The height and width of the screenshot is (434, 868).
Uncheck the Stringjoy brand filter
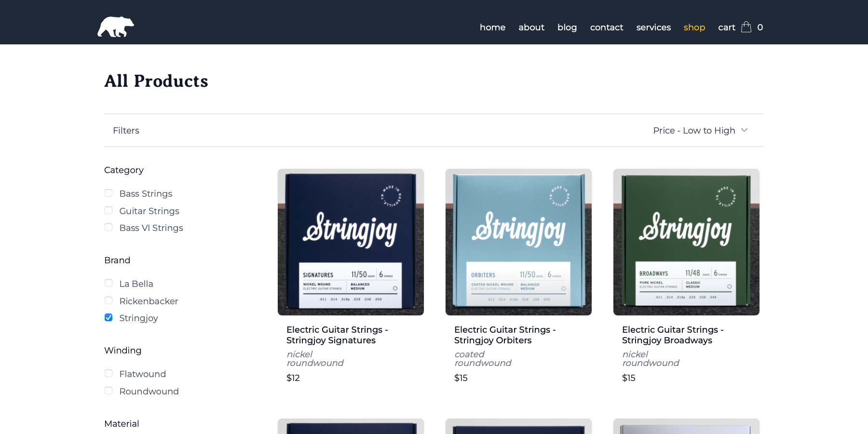108,317
